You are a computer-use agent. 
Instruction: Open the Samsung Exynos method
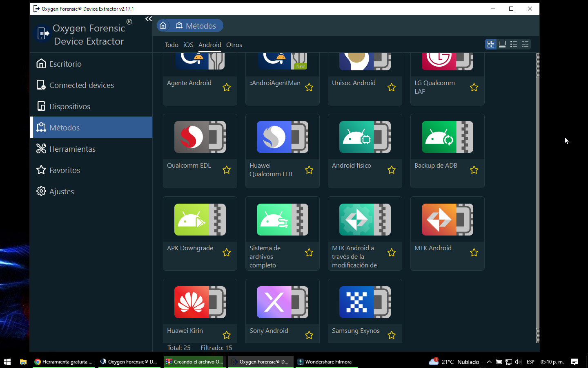click(365, 303)
